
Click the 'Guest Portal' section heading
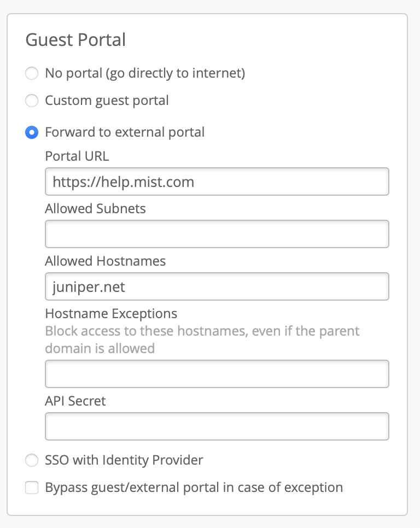coord(75,40)
